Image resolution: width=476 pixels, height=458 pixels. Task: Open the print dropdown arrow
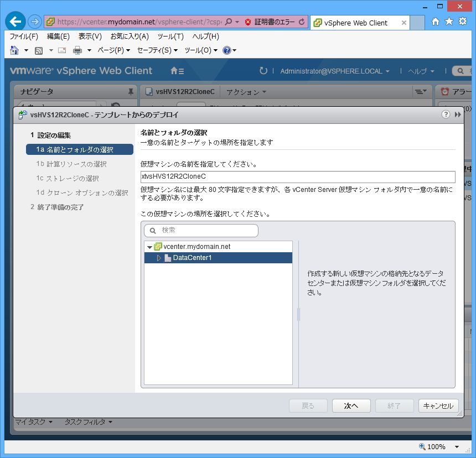coord(89,50)
